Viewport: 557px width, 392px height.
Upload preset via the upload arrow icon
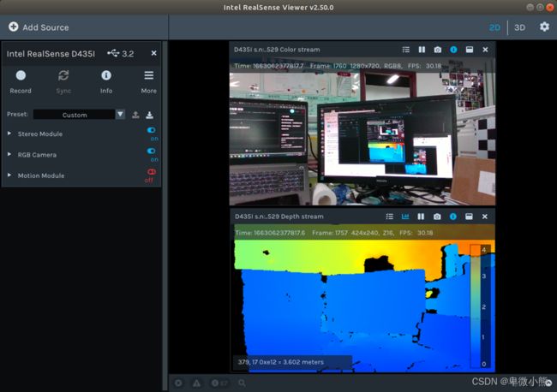pyautogui.click(x=135, y=115)
